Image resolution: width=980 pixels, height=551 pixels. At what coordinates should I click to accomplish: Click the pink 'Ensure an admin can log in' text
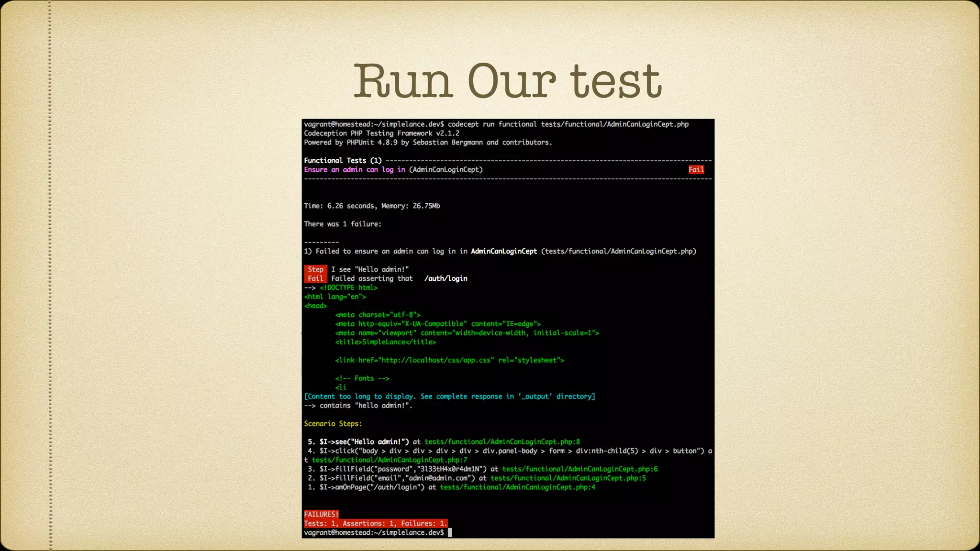354,170
